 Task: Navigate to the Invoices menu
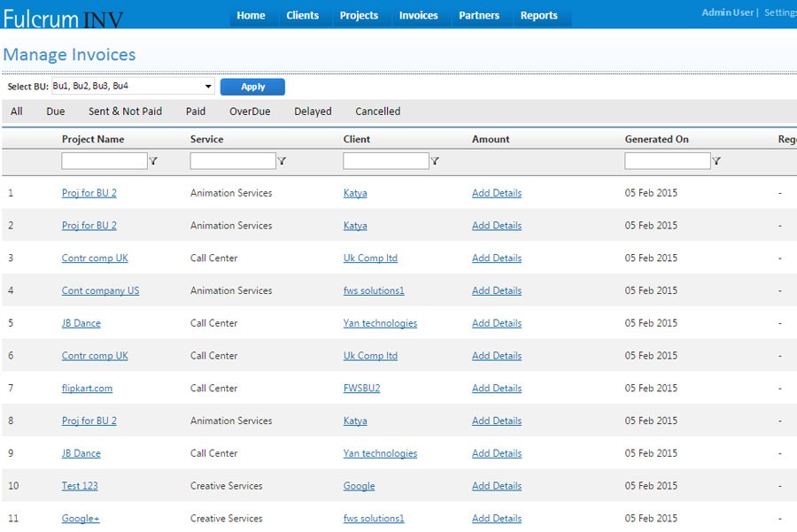click(418, 15)
